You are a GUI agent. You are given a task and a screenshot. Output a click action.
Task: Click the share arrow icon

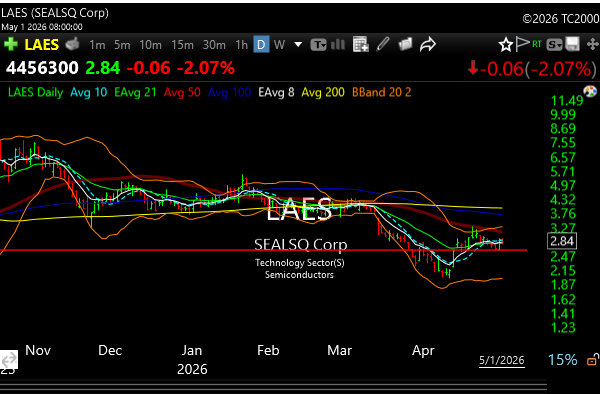[428, 44]
